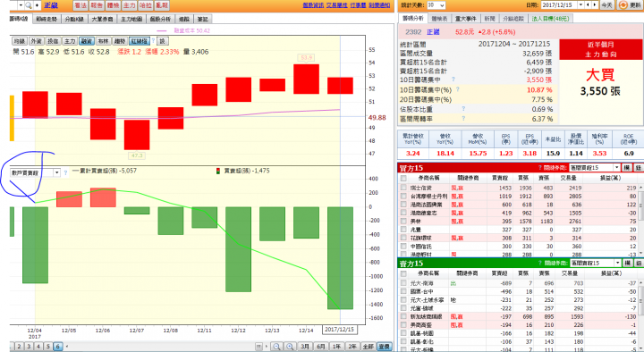644x352 pixels.
Task: Click the 買賣超 red-green legend marker
Action: click(218, 171)
